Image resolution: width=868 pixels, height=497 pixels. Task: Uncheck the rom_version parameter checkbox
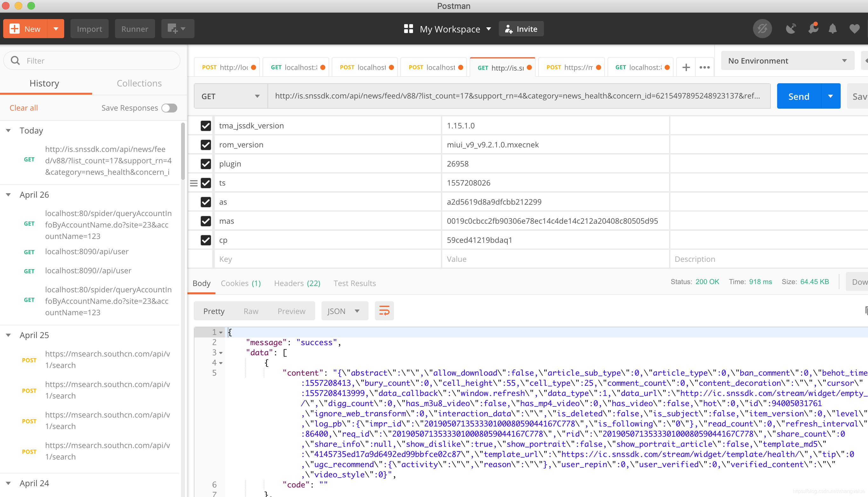pyautogui.click(x=206, y=145)
